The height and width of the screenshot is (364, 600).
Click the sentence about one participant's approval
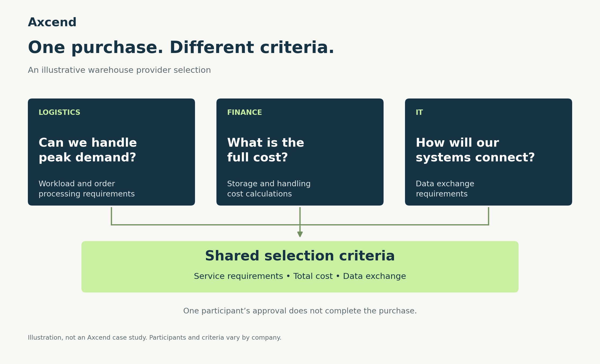pyautogui.click(x=300, y=311)
